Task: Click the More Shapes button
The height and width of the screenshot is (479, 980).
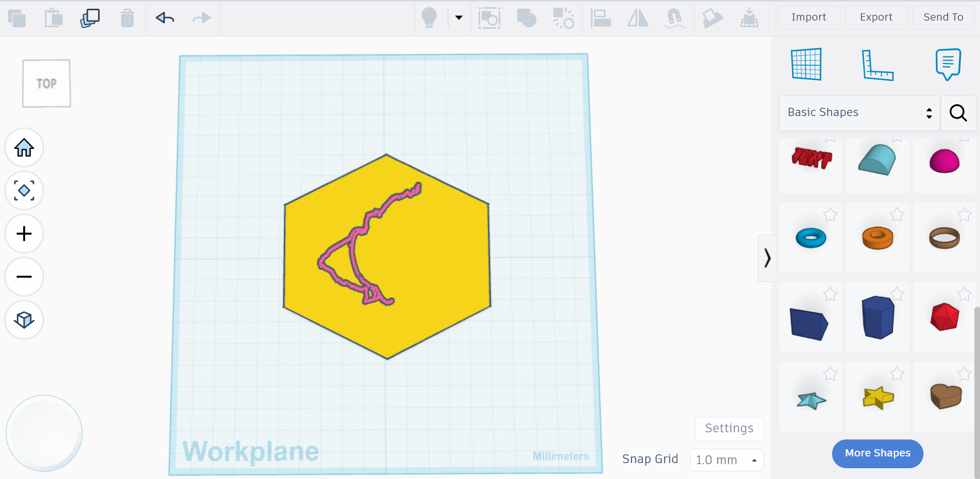Action: coord(878,453)
